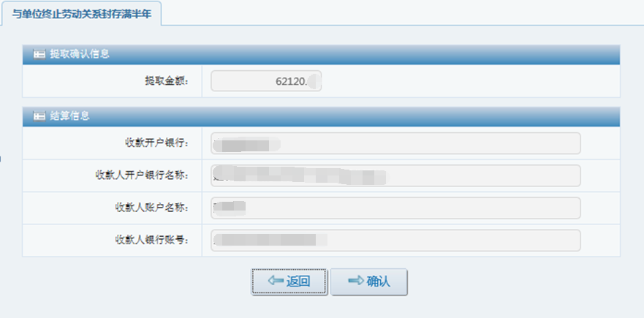The width and height of the screenshot is (644, 318).
Task: Click the 提取金额 label text
Action: (x=167, y=81)
